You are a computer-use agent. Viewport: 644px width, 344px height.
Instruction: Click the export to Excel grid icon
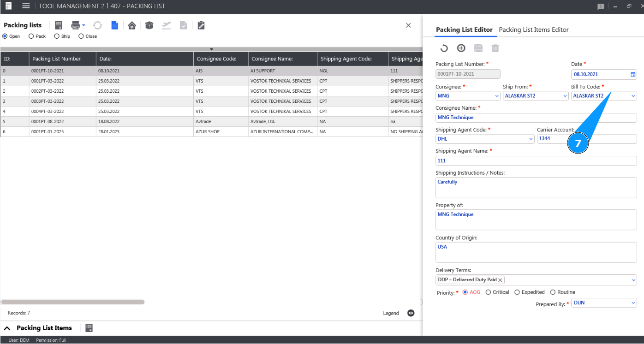click(59, 25)
